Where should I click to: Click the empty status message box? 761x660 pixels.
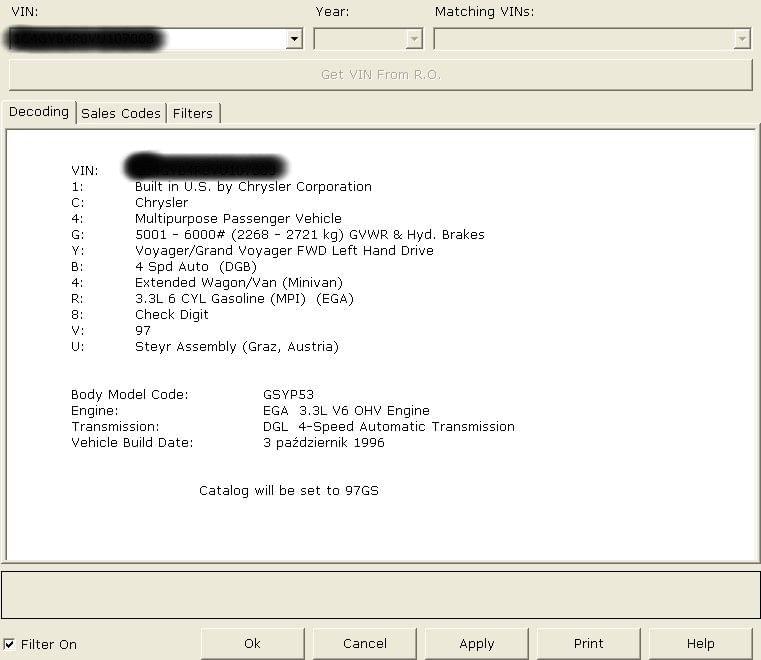click(380, 595)
